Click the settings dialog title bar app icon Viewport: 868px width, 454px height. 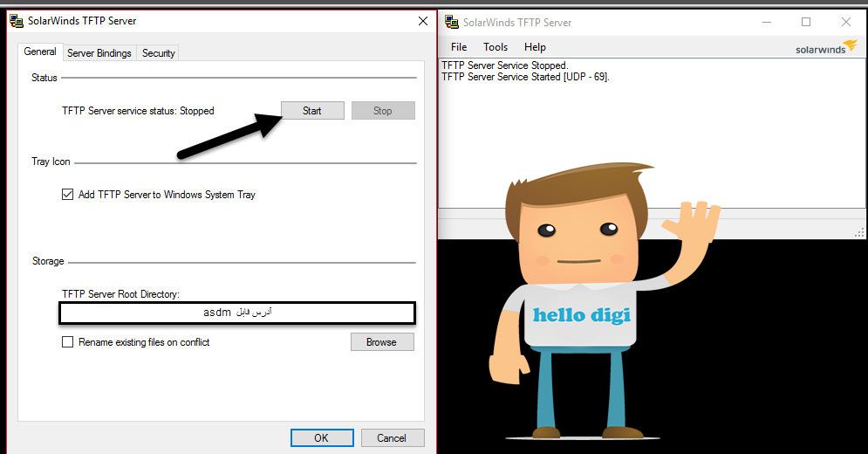[17, 21]
